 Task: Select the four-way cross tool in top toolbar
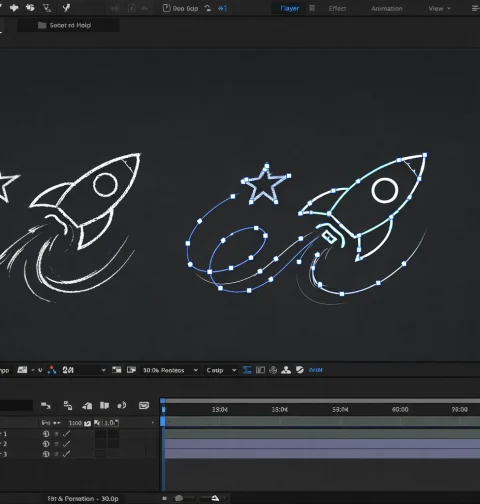tap(14, 7)
